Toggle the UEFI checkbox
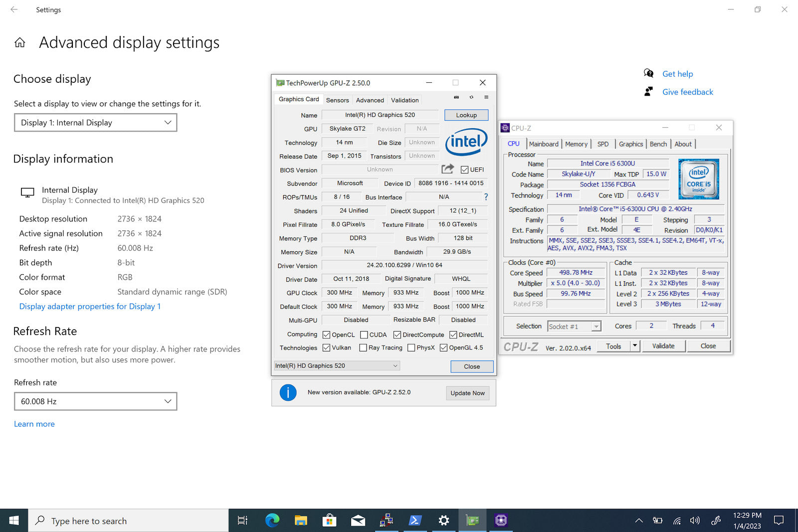 (x=464, y=170)
